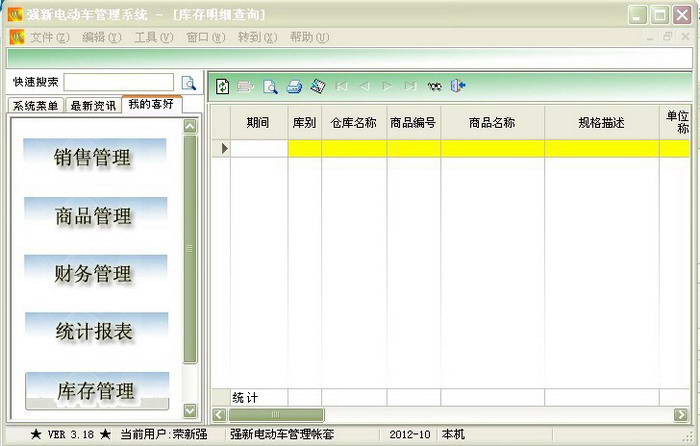This screenshot has width=700, height=446.
Task: Click the refresh data toolbar icon
Action: [x=222, y=86]
